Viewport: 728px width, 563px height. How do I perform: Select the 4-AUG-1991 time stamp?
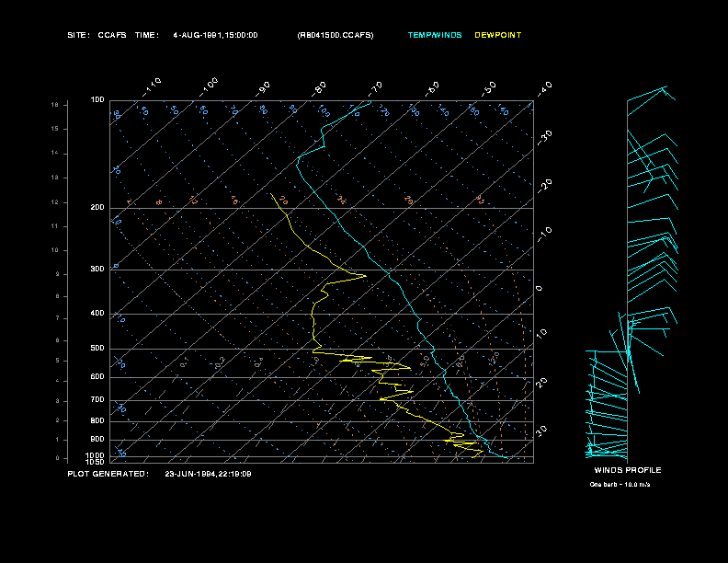click(215, 35)
